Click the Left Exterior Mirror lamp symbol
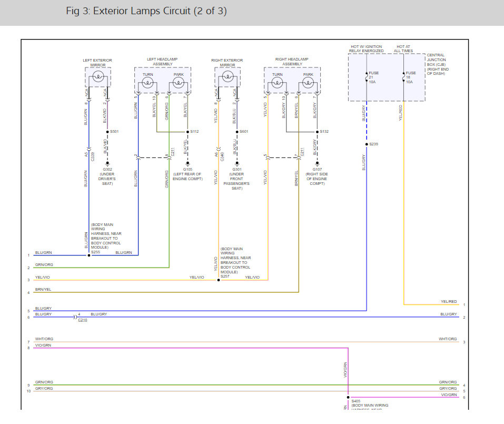The image size is (504, 424). [x=98, y=76]
